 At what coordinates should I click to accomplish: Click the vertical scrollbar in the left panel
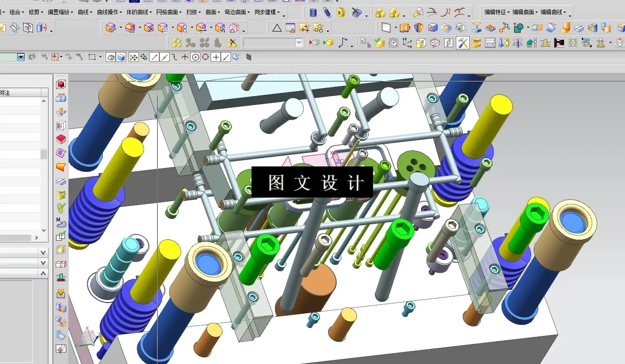(x=44, y=154)
